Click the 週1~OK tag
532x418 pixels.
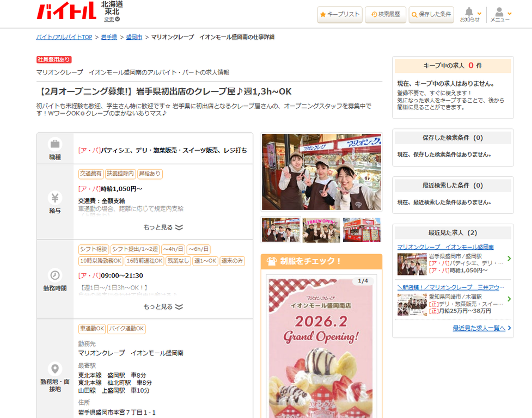[205, 261]
